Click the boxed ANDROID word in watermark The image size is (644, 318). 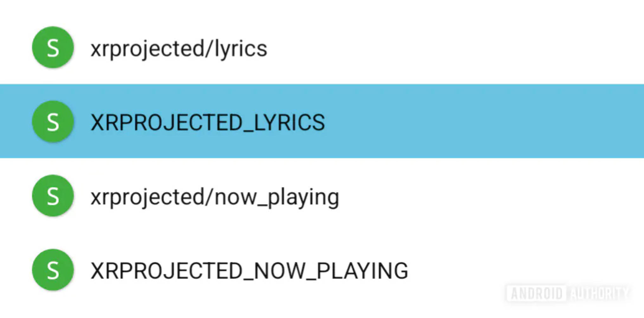click(537, 293)
